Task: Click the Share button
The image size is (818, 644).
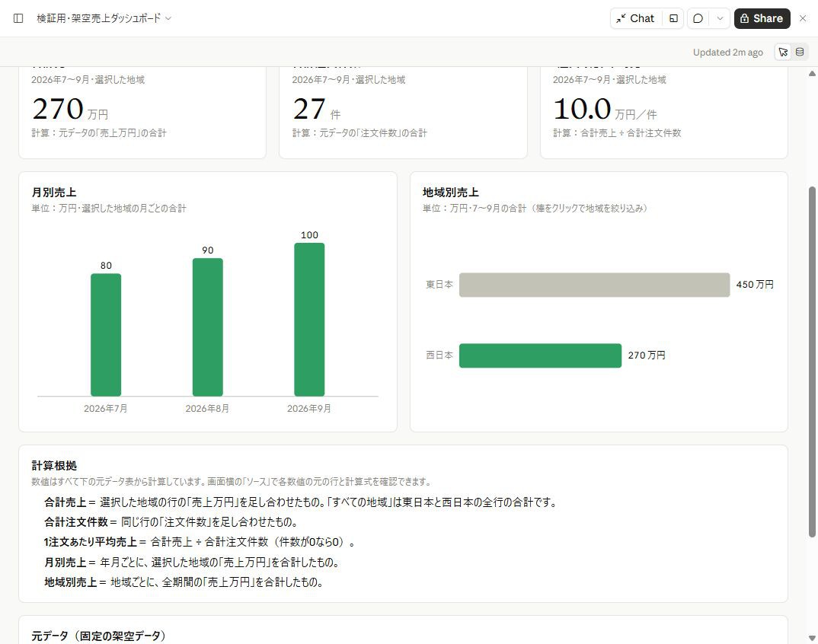Action: tap(762, 18)
